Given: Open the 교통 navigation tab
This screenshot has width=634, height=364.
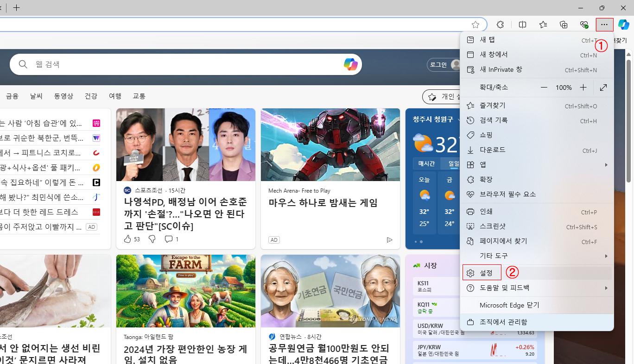Looking at the screenshot, I should (x=139, y=96).
